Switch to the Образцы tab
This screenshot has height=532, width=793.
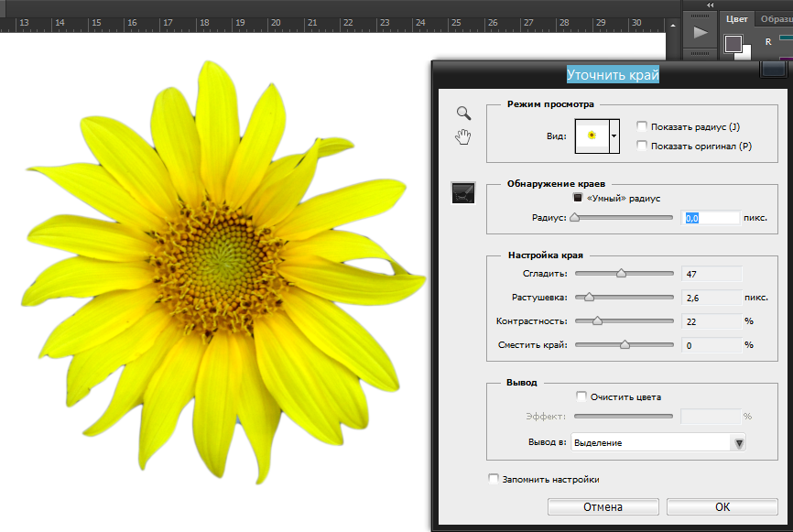coord(775,18)
